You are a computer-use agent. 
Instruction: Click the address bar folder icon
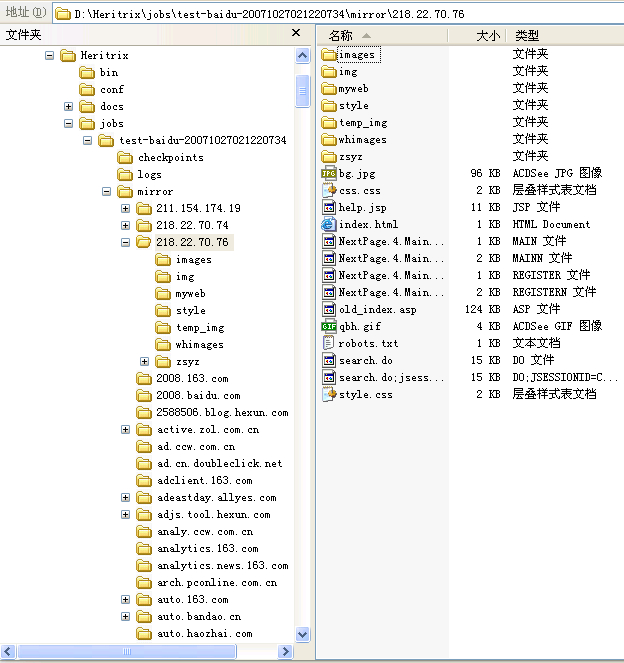tap(63, 14)
